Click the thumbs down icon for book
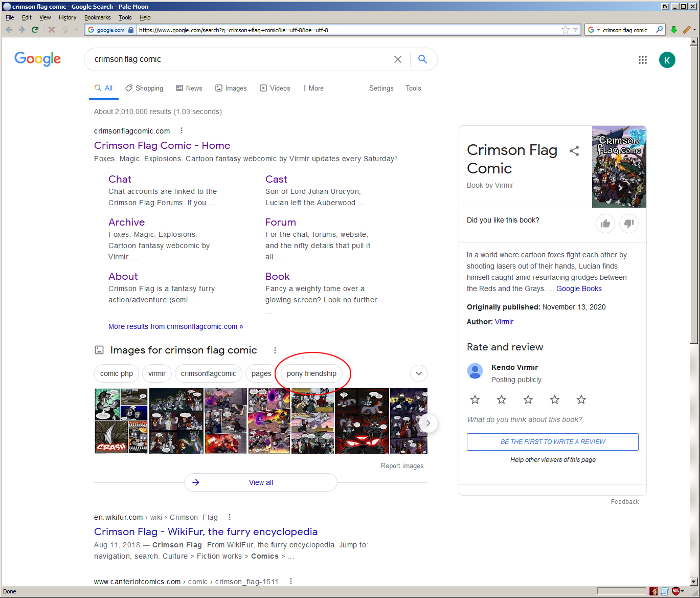The image size is (700, 598). pyautogui.click(x=629, y=224)
